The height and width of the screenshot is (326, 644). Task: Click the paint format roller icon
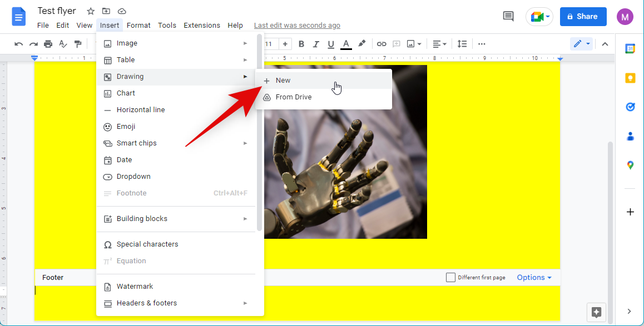pos(78,44)
